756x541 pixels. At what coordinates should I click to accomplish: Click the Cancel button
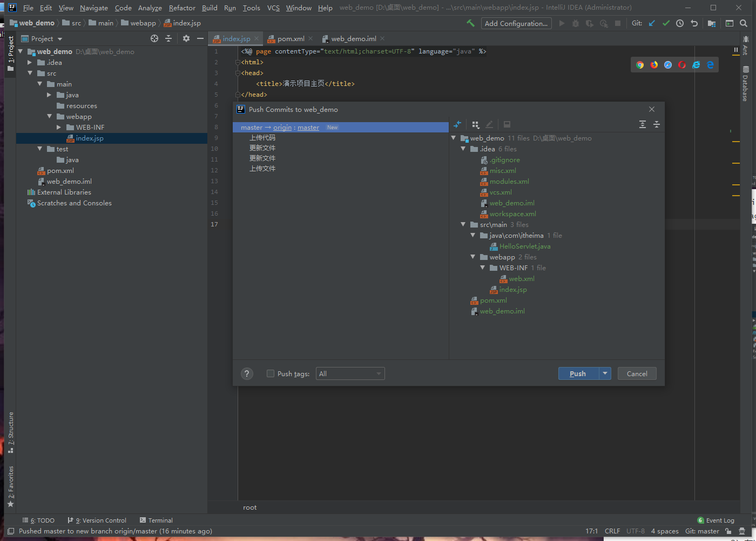click(637, 373)
